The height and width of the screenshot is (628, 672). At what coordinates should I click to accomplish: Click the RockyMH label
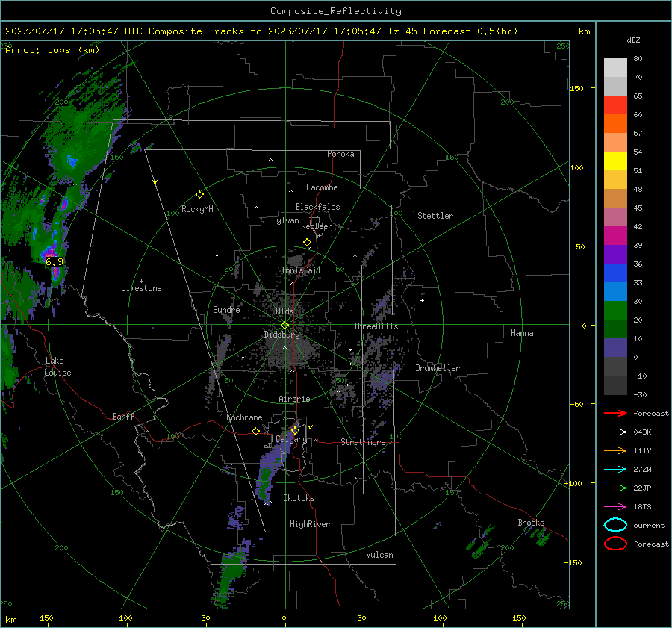(197, 209)
